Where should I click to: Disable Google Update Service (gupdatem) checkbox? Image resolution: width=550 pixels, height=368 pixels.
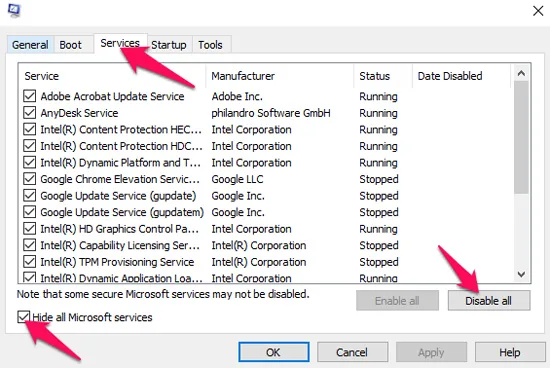click(29, 212)
